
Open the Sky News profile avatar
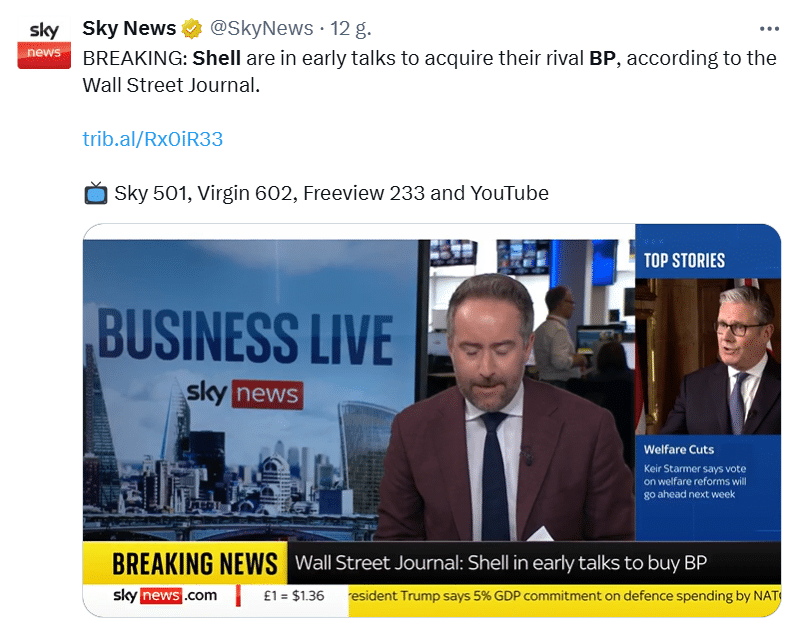point(44,42)
